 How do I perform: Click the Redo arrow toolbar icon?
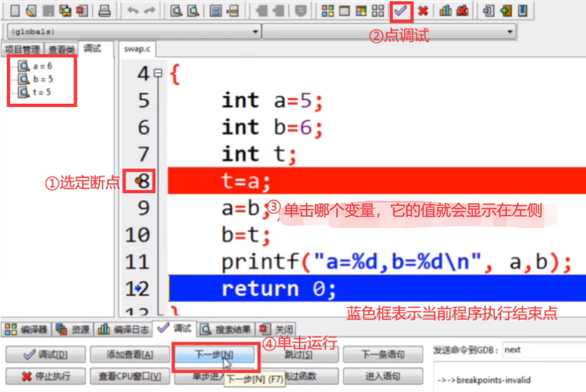[150, 9]
